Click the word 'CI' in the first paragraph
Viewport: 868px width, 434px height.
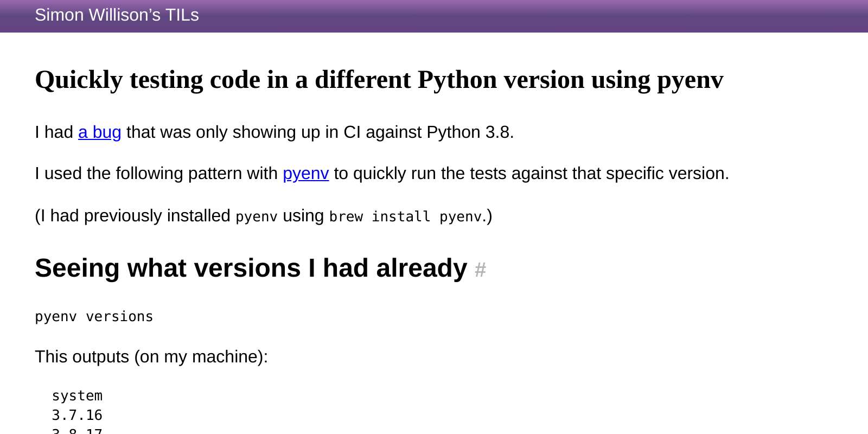tap(352, 132)
